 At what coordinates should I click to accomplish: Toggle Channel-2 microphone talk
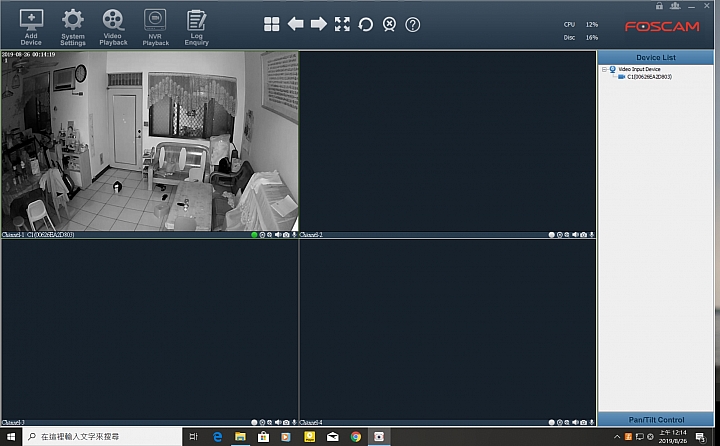pyautogui.click(x=592, y=235)
